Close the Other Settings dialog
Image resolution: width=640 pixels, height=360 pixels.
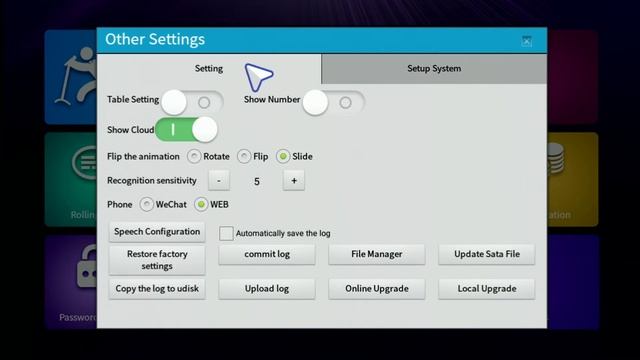coord(526,41)
